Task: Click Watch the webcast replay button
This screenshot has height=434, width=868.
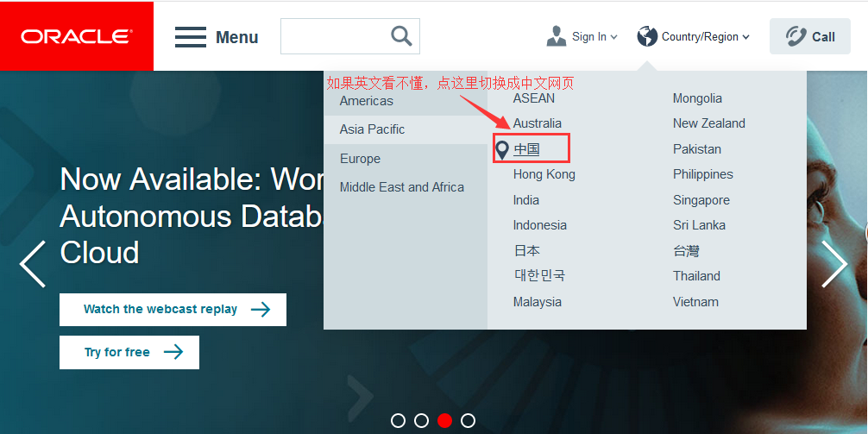Action: coord(173,310)
